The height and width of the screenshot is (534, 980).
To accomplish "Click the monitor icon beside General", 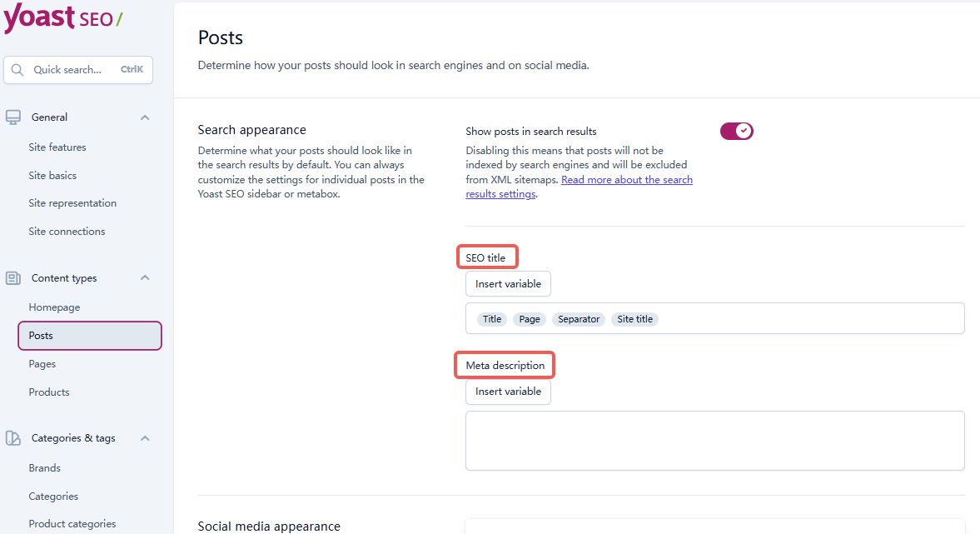I will pyautogui.click(x=12, y=117).
